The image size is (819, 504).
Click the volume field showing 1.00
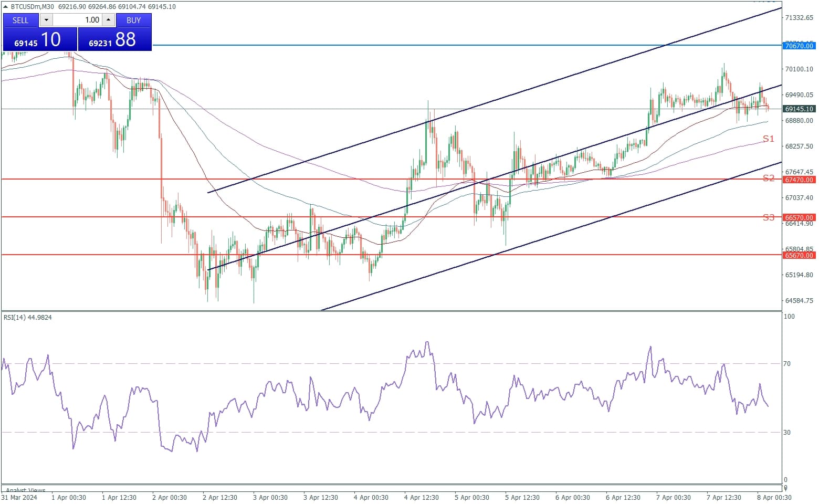pos(78,20)
